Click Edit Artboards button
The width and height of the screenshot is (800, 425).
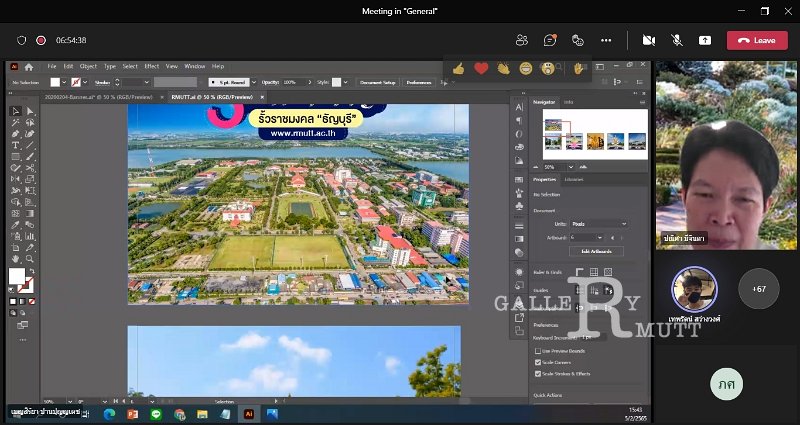596,251
